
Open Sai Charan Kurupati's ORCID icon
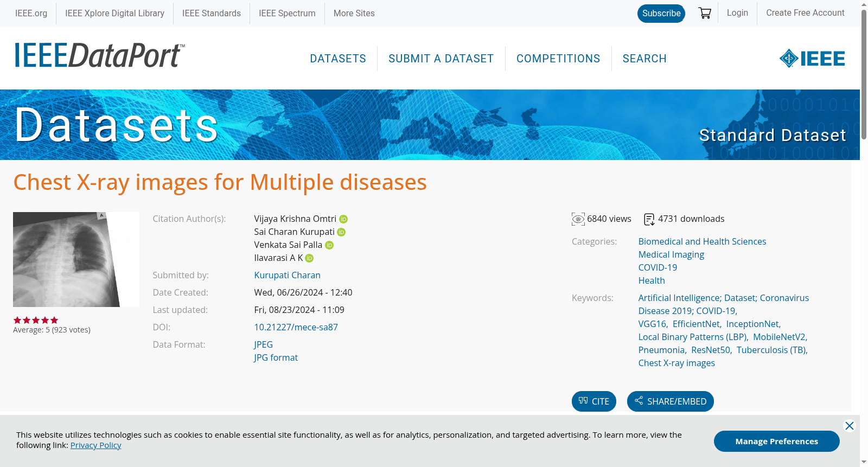coord(341,232)
